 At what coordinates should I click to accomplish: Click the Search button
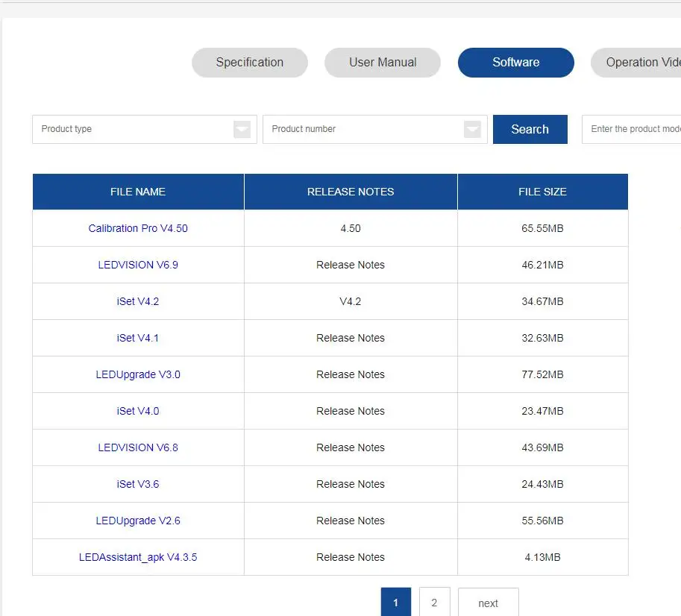click(x=530, y=129)
